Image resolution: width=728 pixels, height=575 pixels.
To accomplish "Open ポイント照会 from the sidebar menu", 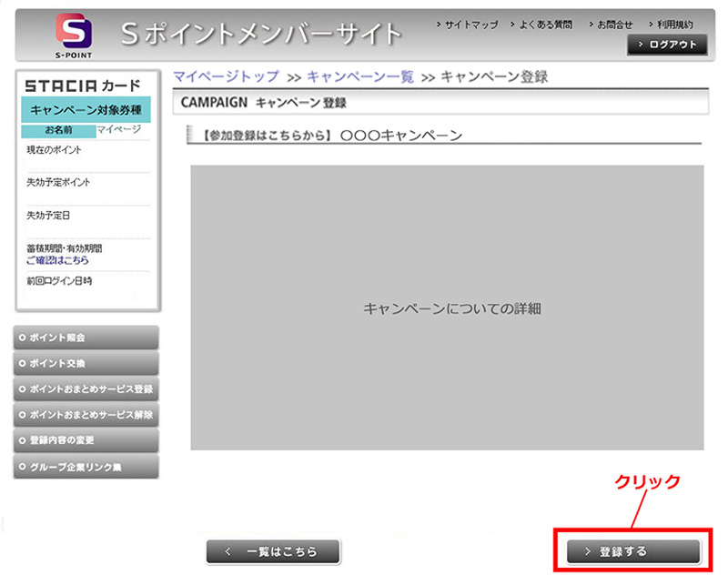I will (86, 338).
